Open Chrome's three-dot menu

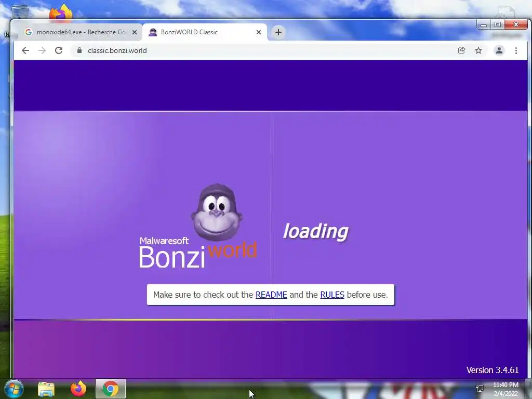[x=516, y=50]
